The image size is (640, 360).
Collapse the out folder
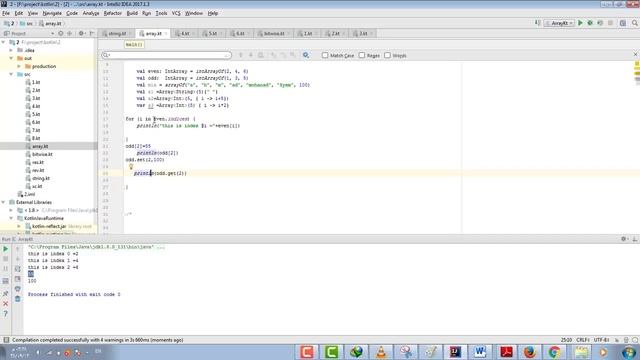[x=11, y=58]
